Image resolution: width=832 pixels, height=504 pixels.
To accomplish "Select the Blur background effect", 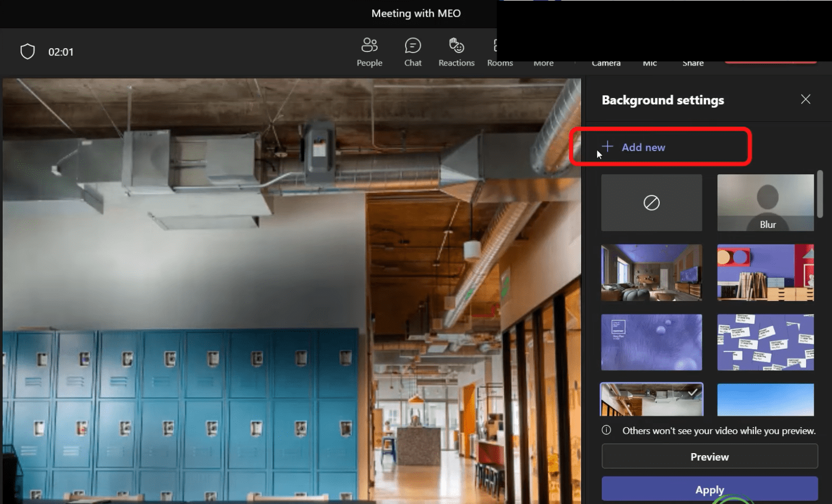I will [765, 202].
